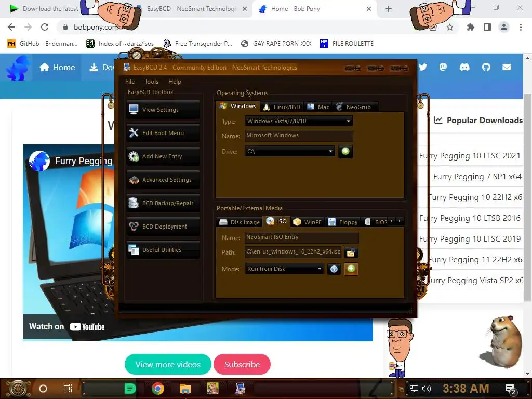The height and width of the screenshot is (399, 532).
Task: Click green add-entry button beside Drive dropdown
Action: [345, 151]
